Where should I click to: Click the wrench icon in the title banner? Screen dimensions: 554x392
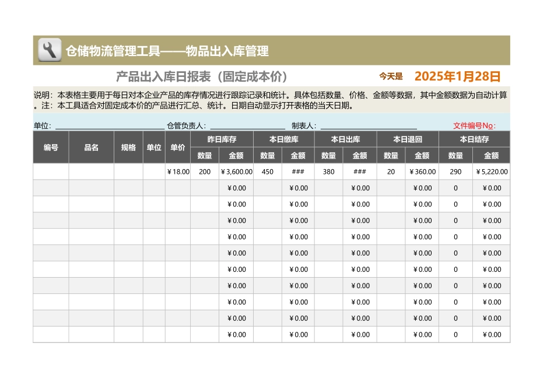(50, 50)
